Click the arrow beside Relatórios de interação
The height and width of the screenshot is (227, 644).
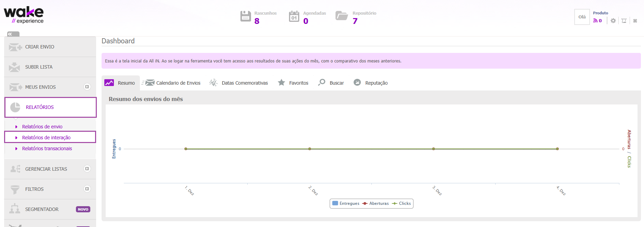click(x=16, y=138)
